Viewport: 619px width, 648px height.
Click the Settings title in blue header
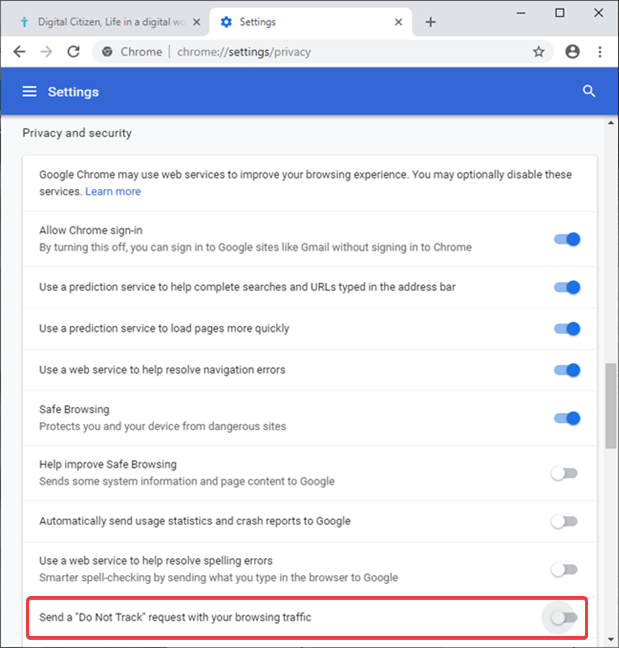(73, 92)
